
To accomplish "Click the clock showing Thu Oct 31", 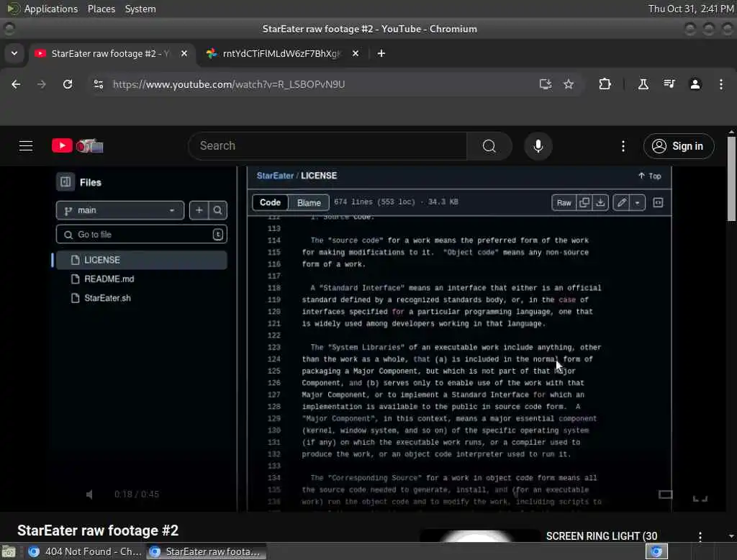I will coord(691,9).
